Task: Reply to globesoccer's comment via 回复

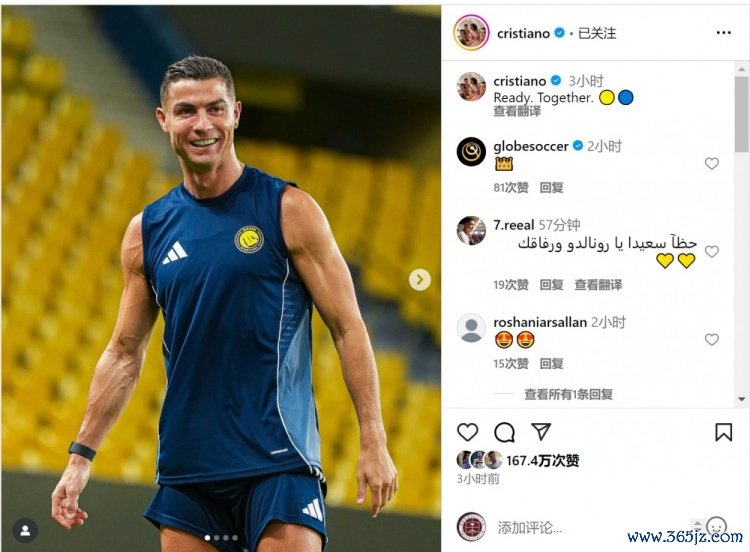Action: [551, 188]
